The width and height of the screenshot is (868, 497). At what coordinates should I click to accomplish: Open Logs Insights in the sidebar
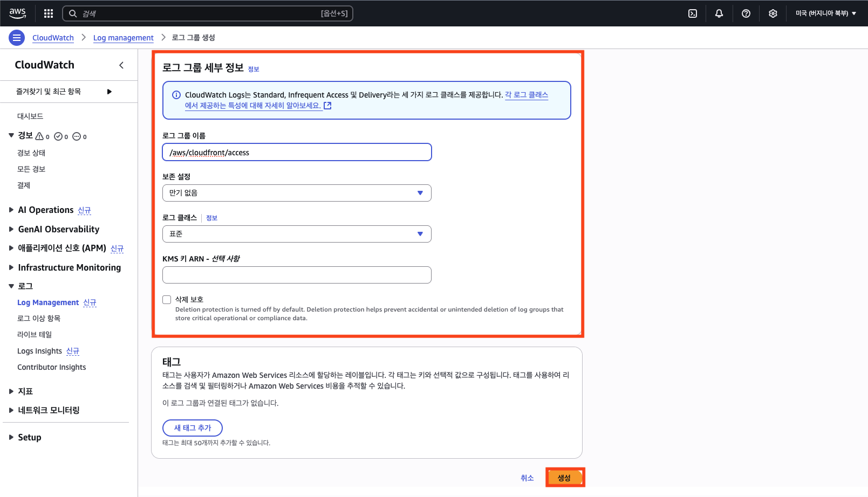tap(40, 351)
